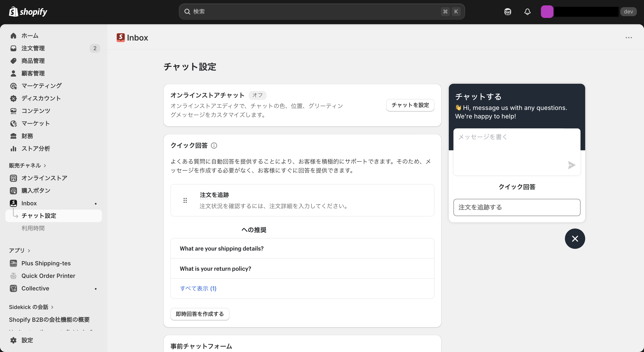Open 設定 at the bottom sidebar
This screenshot has width=644, height=352.
[x=27, y=340]
